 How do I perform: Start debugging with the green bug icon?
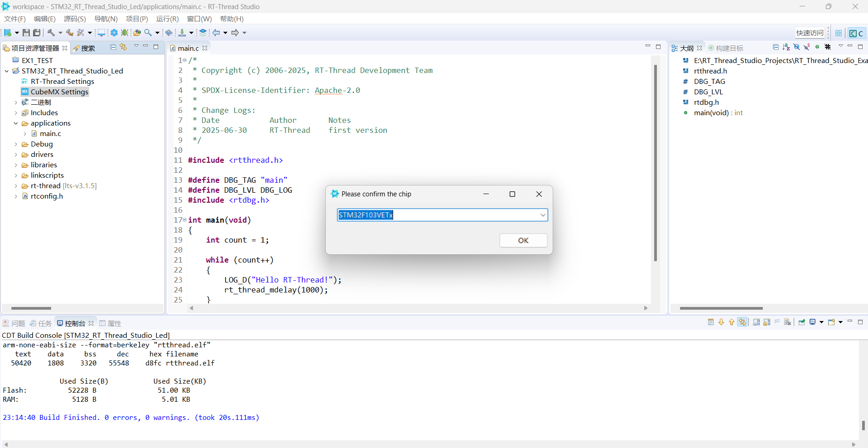pyautogui.click(x=125, y=33)
